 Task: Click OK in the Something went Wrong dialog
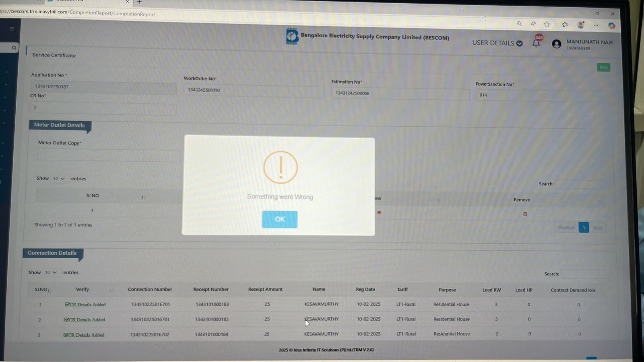280,219
